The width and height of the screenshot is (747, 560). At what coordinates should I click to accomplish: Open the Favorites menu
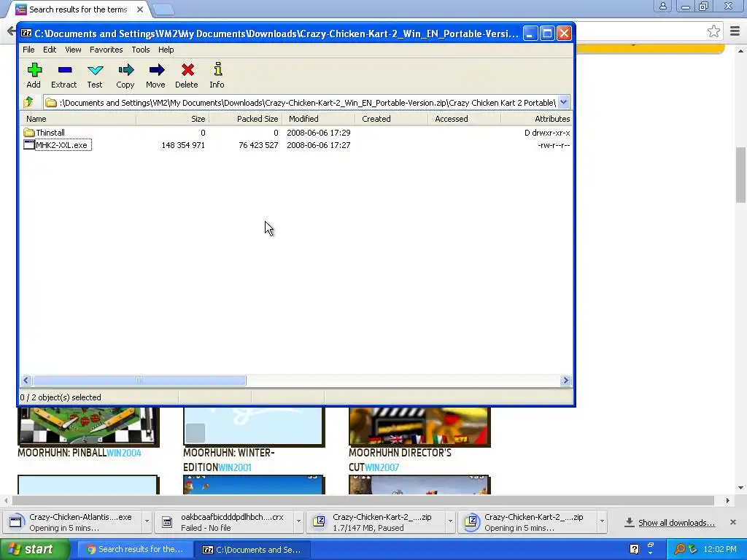tap(107, 50)
